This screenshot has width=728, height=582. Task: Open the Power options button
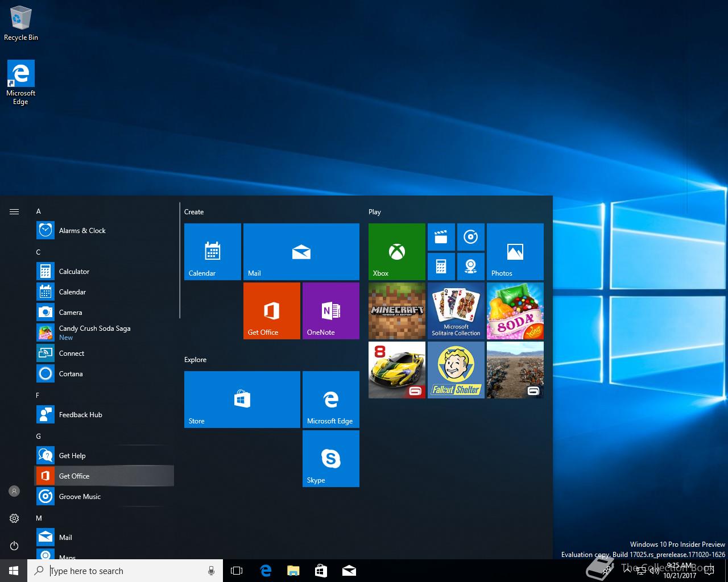tap(14, 546)
